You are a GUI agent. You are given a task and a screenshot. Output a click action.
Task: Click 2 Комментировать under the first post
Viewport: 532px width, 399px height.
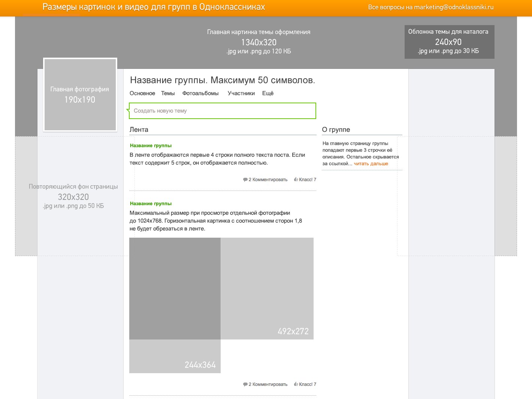[x=268, y=180]
